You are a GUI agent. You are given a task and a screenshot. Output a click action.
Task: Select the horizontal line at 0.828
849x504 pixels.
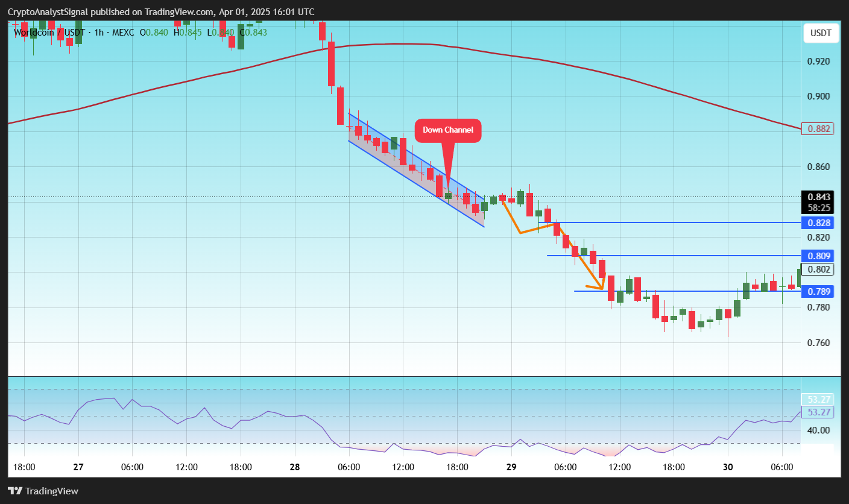[669, 222]
